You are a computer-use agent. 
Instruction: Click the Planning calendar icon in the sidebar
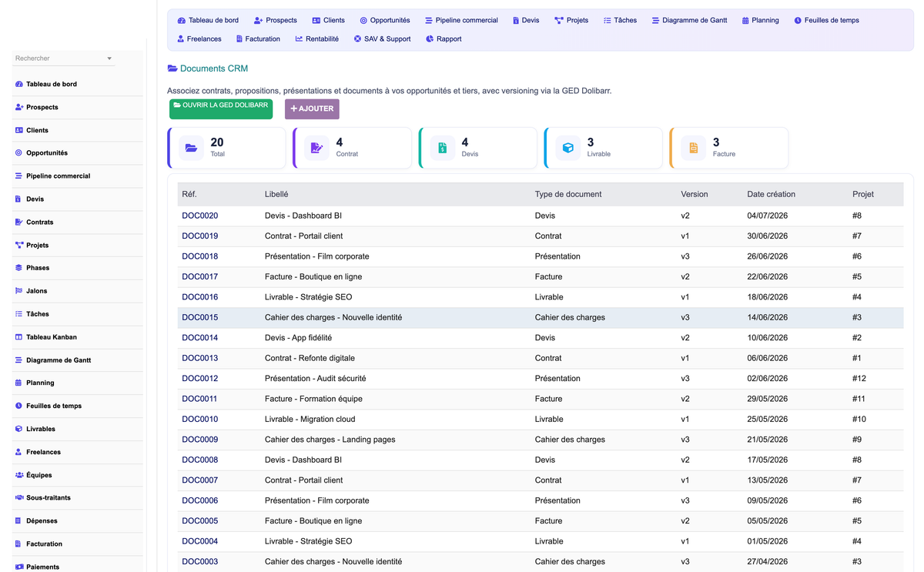tap(18, 383)
